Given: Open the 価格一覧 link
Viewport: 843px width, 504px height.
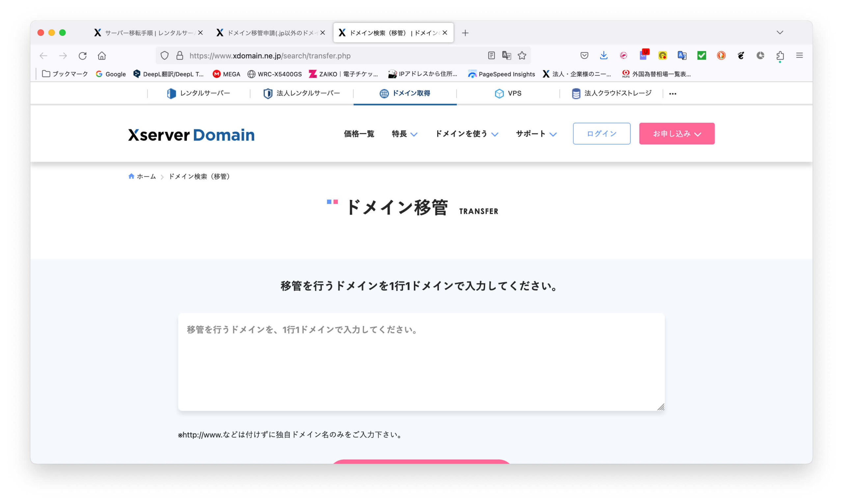Looking at the screenshot, I should (x=359, y=134).
